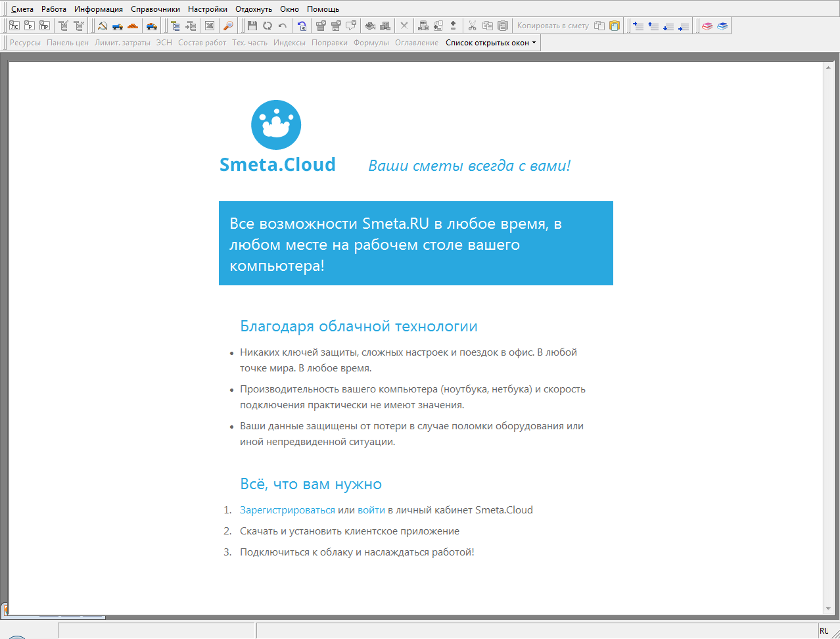Click the floppy disk save icon

tap(252, 26)
